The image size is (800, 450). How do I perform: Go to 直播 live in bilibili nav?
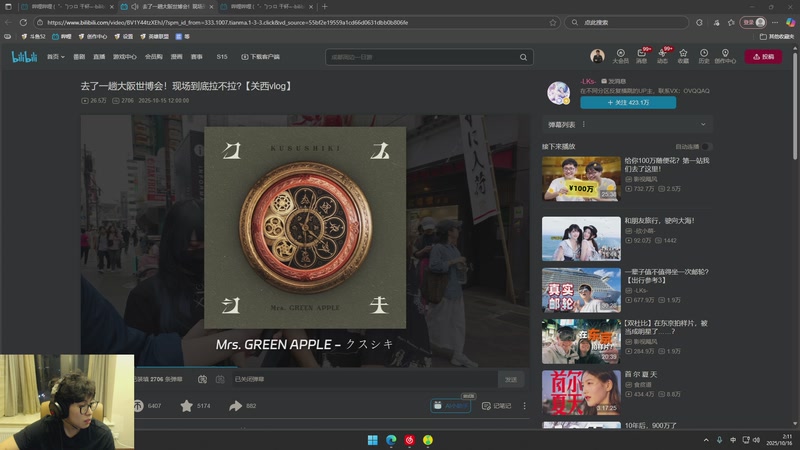99,57
